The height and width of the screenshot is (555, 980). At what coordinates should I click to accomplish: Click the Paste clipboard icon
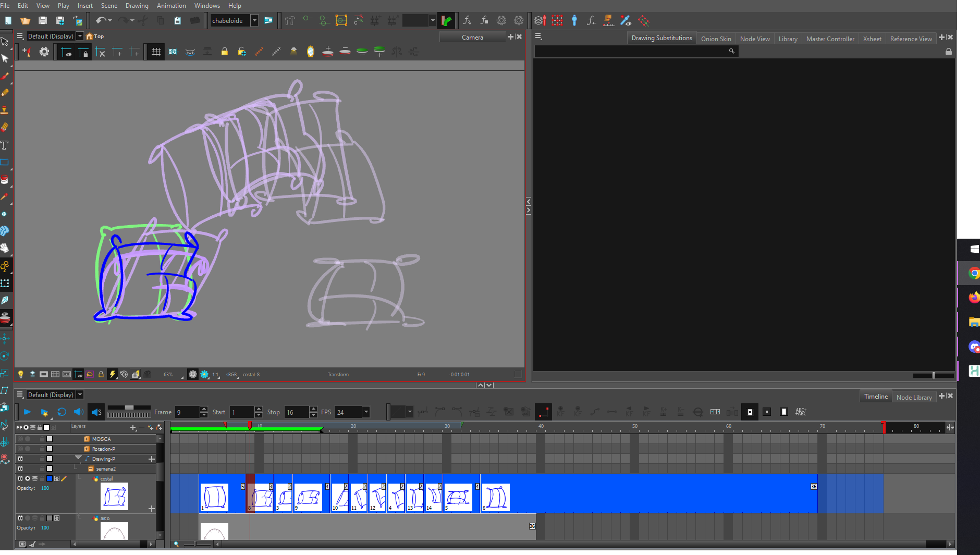(x=177, y=21)
